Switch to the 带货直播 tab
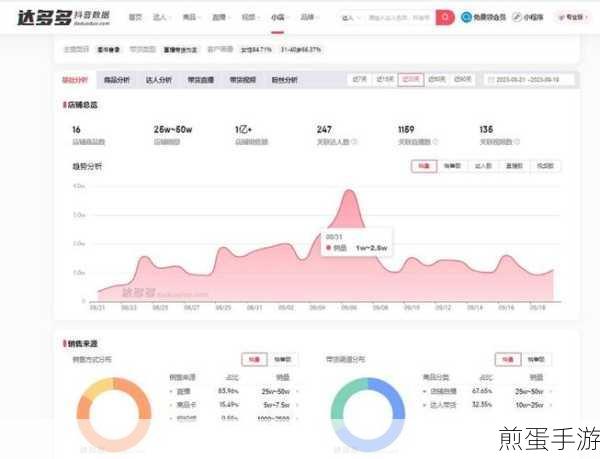This screenshot has height=459, width=600. pyautogui.click(x=201, y=80)
